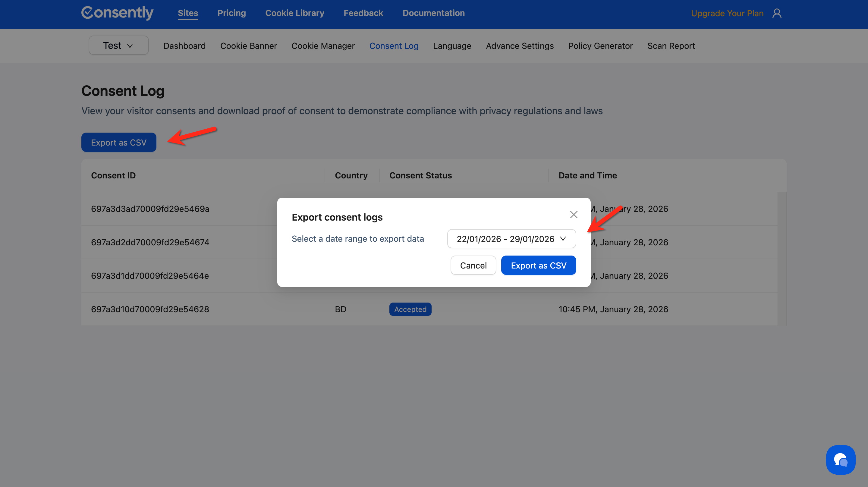868x487 pixels.
Task: Click the Upgrade Your Plan link
Action: pos(727,14)
